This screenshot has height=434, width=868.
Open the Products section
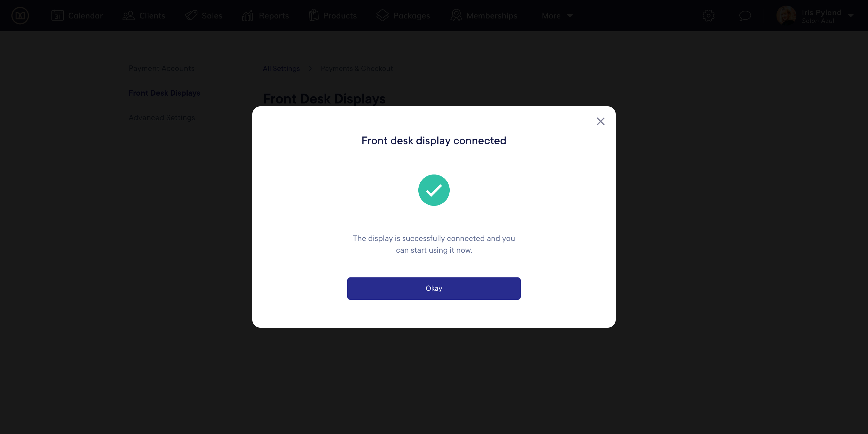pos(332,15)
